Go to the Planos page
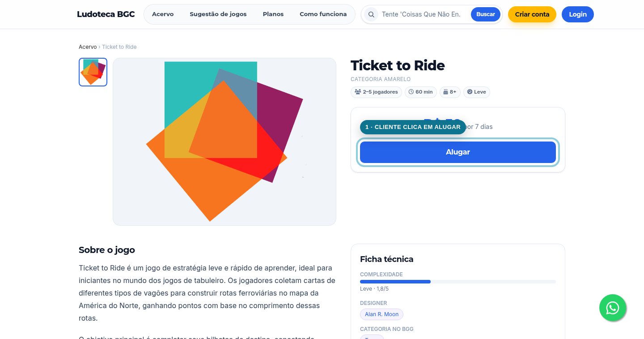The height and width of the screenshot is (339, 644). coord(273,14)
